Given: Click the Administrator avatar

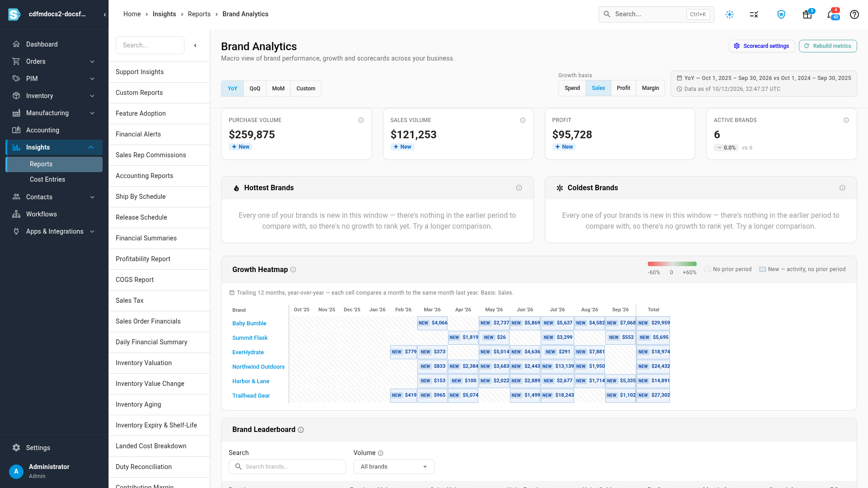Looking at the screenshot, I should [x=16, y=471].
